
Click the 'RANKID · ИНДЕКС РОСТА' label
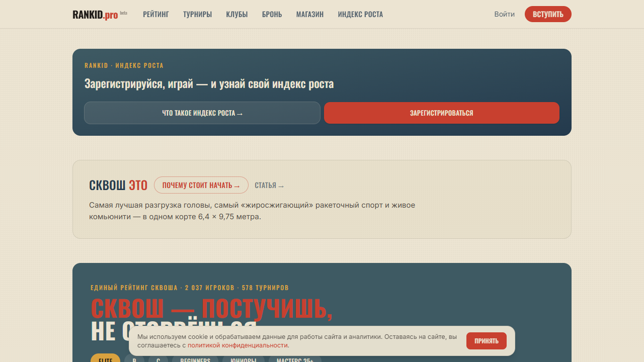click(x=124, y=65)
